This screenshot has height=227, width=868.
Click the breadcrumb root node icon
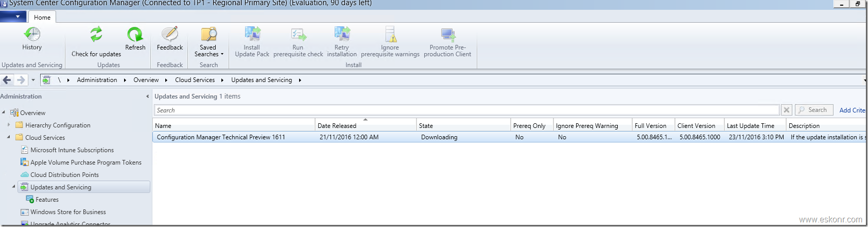pyautogui.click(x=46, y=80)
